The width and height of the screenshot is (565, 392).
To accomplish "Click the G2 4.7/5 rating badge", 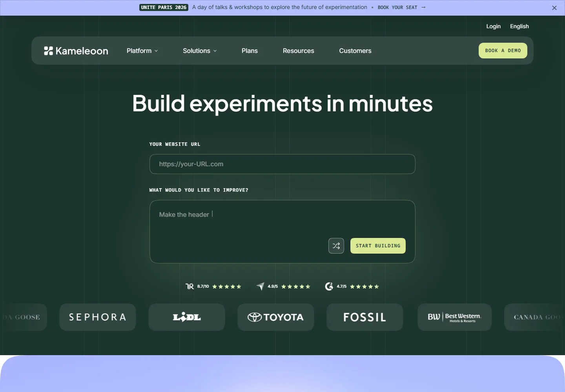I will [352, 287].
